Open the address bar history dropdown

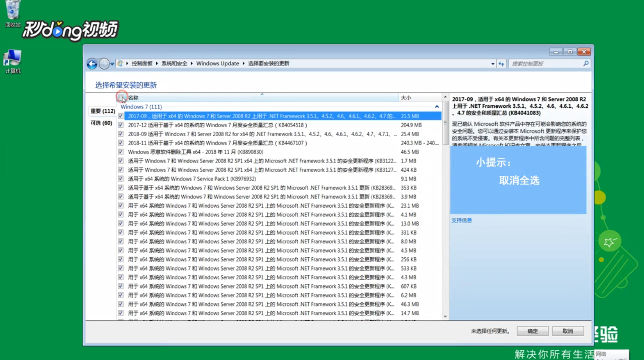click(x=493, y=64)
